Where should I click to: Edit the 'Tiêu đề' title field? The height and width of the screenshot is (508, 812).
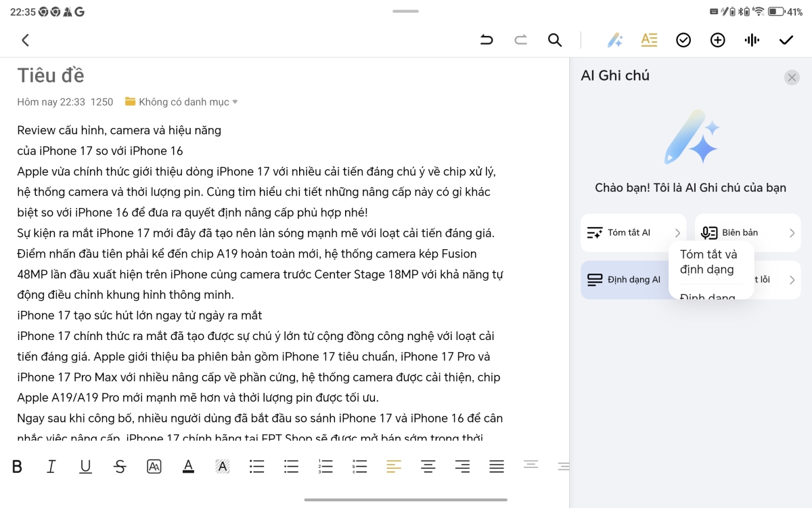click(x=51, y=75)
